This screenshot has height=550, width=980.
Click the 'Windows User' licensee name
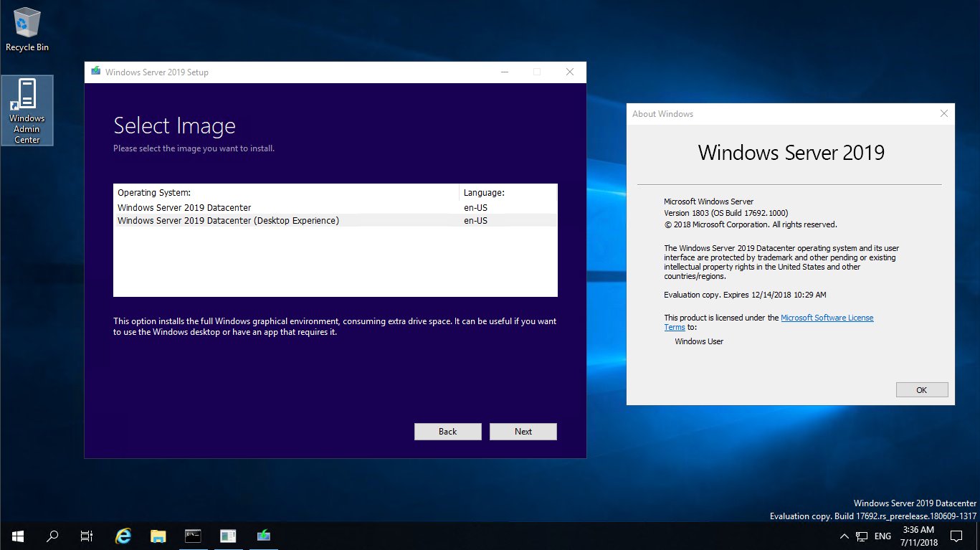pos(699,341)
